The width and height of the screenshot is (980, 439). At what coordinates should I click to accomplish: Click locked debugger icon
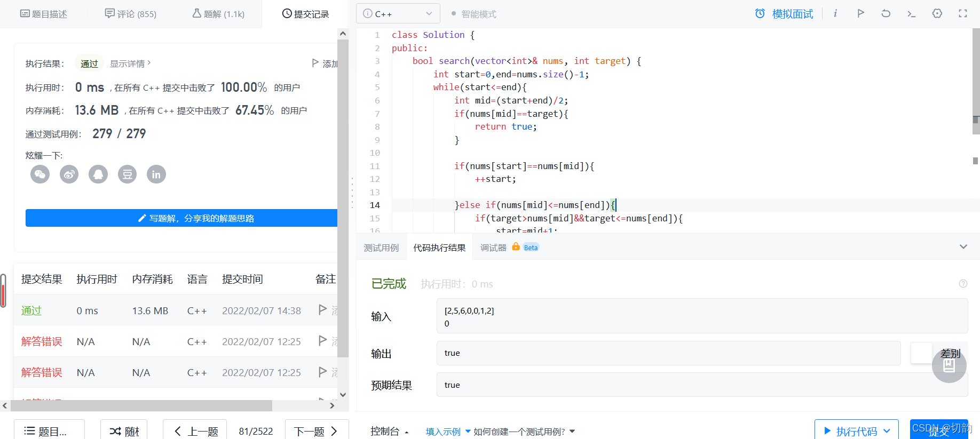[x=516, y=246]
